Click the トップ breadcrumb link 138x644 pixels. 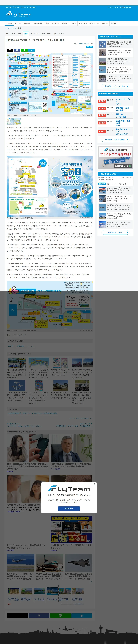pos(7,28)
